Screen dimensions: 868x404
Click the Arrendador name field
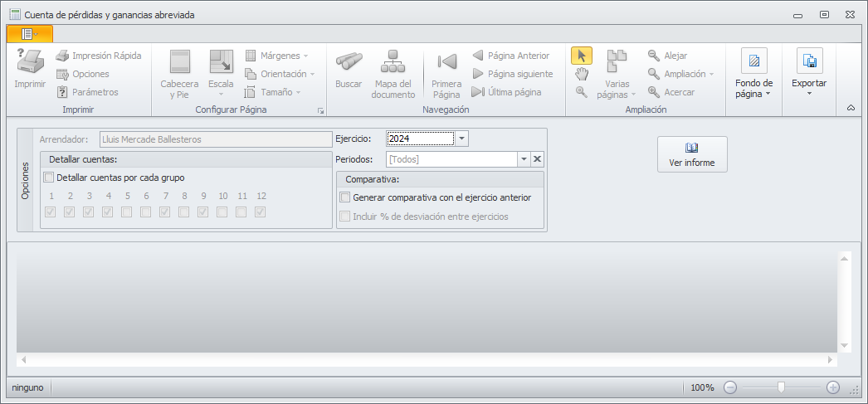216,139
